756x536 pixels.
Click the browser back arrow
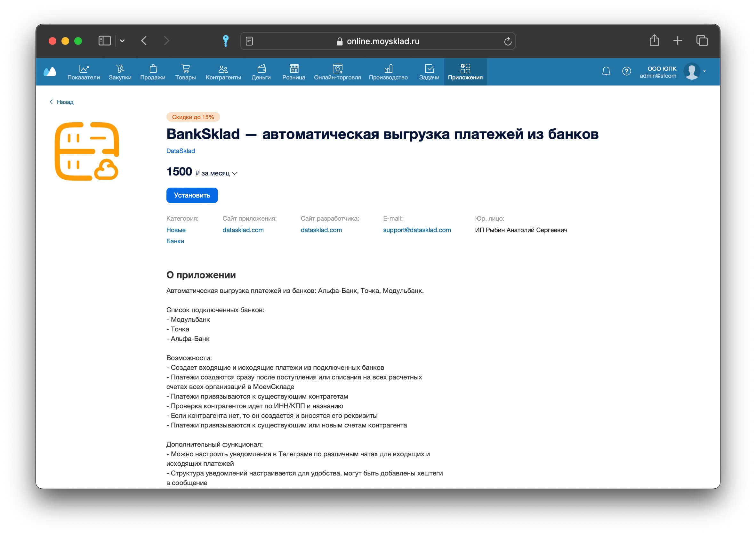pyautogui.click(x=144, y=41)
